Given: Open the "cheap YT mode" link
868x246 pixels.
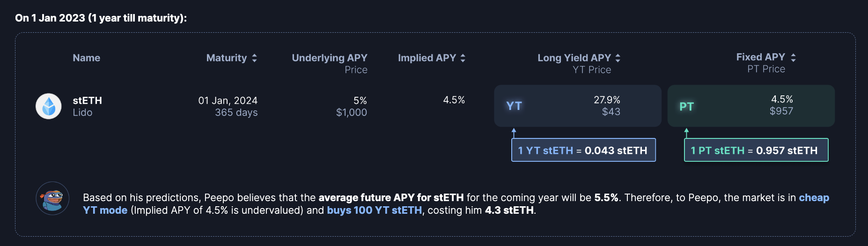Looking at the screenshot, I should pos(813,198).
